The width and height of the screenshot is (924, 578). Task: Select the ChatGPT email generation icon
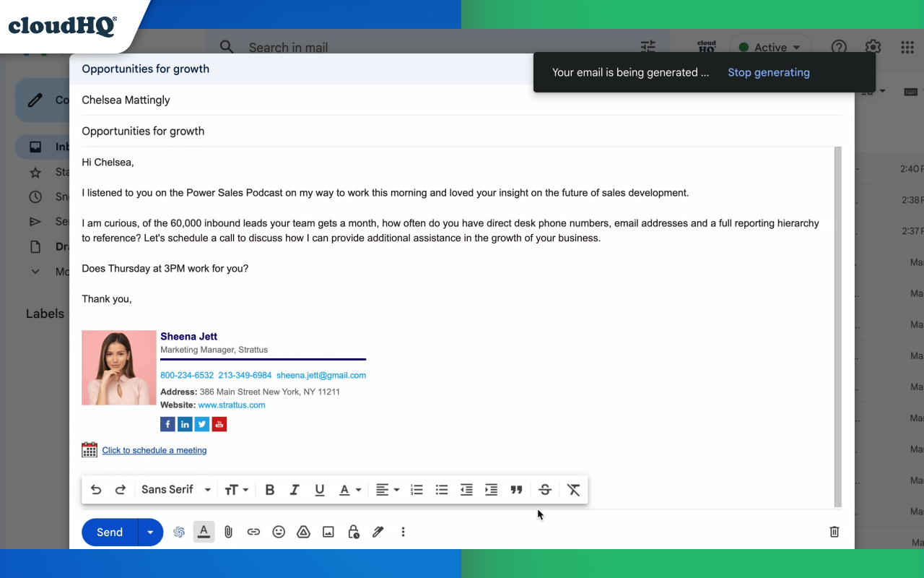coord(178,532)
